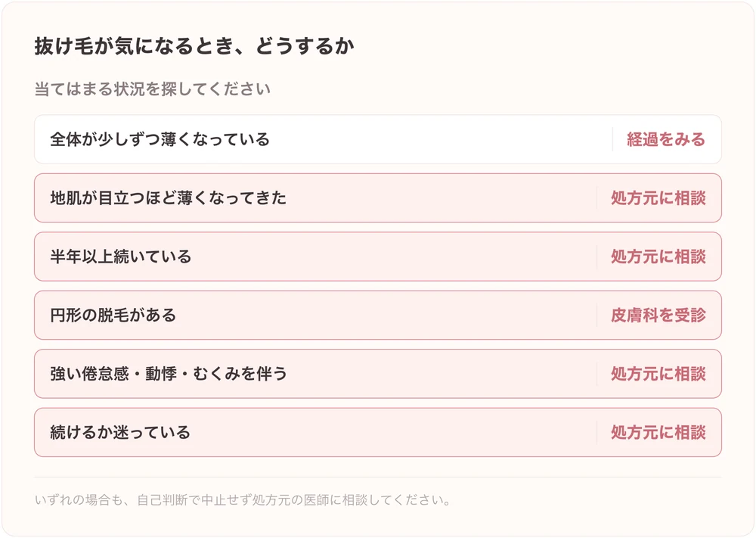Click 処方元に相談 beside 強い倦怠感・動悸・むくみを伴う
This screenshot has height=538, width=756.
[x=658, y=374]
